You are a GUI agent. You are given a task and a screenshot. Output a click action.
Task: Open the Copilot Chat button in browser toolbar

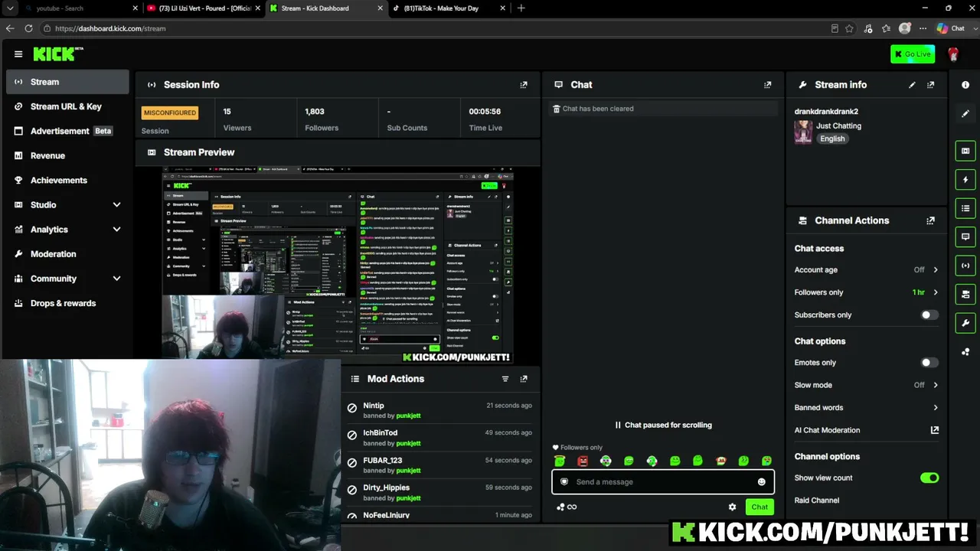tap(951, 28)
